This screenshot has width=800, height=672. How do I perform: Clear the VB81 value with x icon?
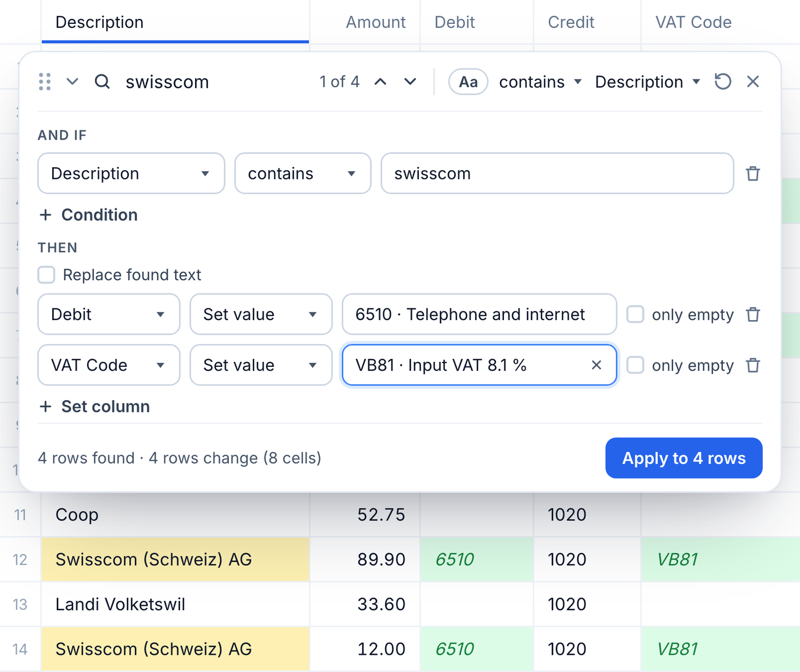tap(597, 365)
